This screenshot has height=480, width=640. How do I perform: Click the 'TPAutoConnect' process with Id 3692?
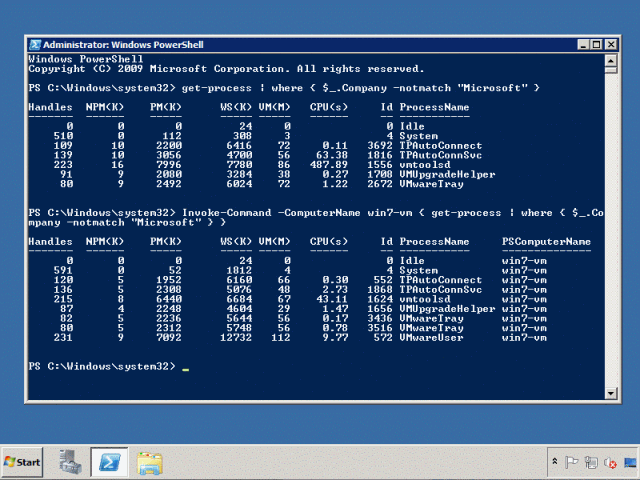coord(440,146)
